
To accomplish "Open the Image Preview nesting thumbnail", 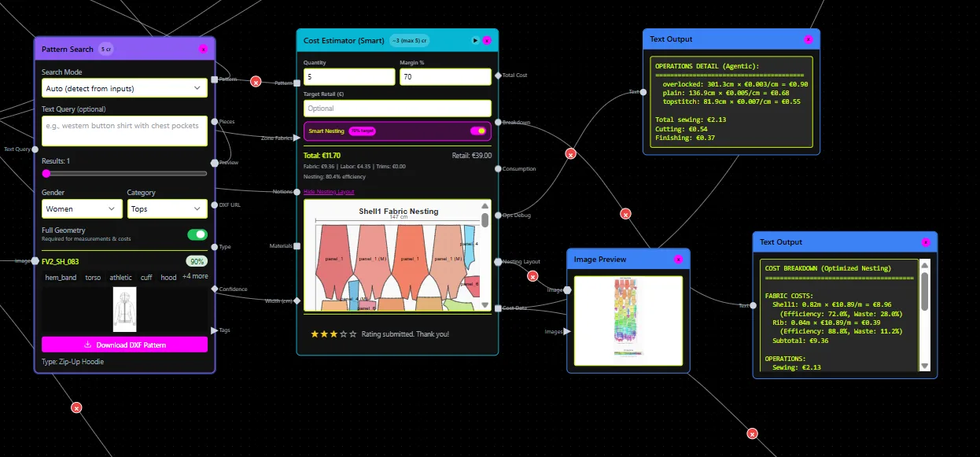I will (x=628, y=320).
